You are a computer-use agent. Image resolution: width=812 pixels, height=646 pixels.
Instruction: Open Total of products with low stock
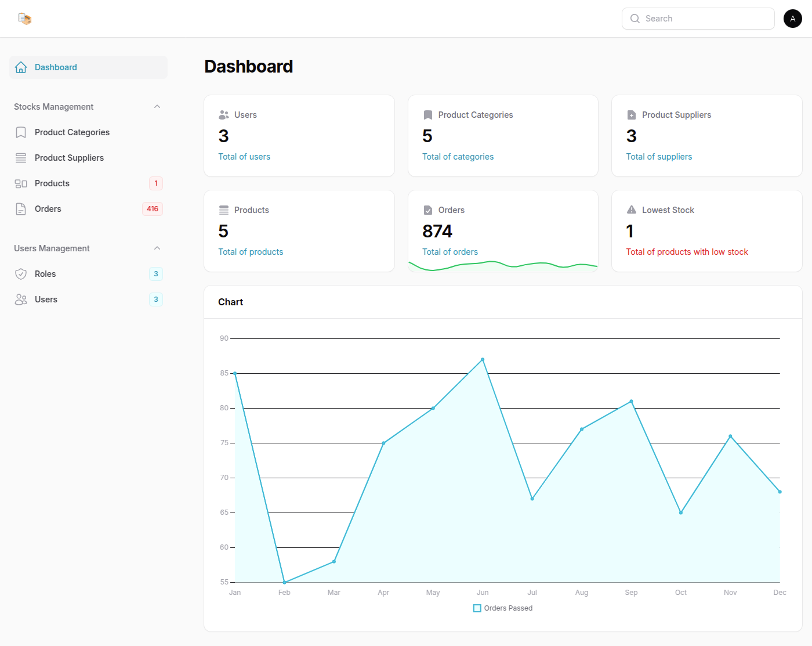687,252
